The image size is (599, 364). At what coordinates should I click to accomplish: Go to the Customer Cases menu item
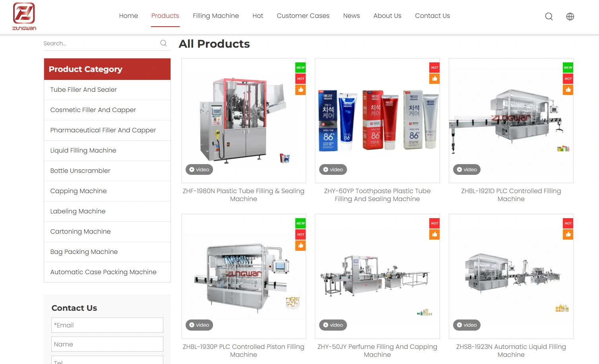click(303, 16)
